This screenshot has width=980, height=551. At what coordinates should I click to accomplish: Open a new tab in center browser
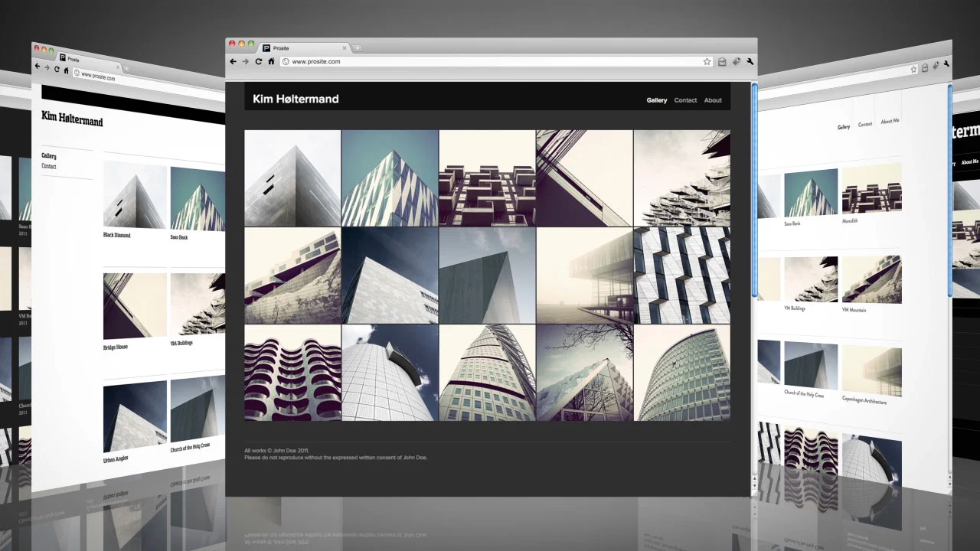click(x=357, y=48)
